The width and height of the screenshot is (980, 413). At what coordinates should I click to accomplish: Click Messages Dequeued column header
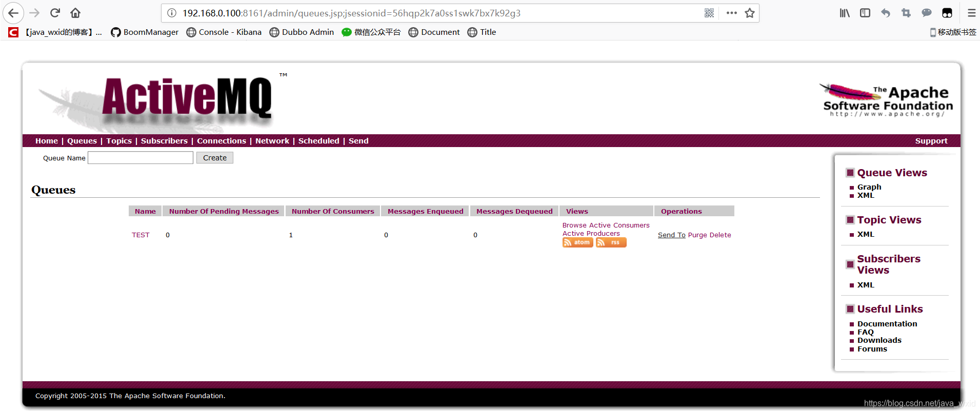click(x=514, y=211)
